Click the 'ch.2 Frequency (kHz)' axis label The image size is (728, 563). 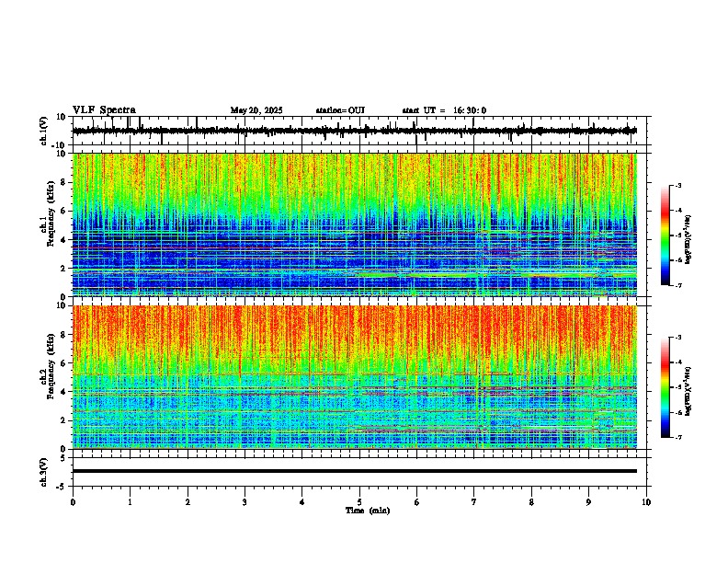coord(48,365)
